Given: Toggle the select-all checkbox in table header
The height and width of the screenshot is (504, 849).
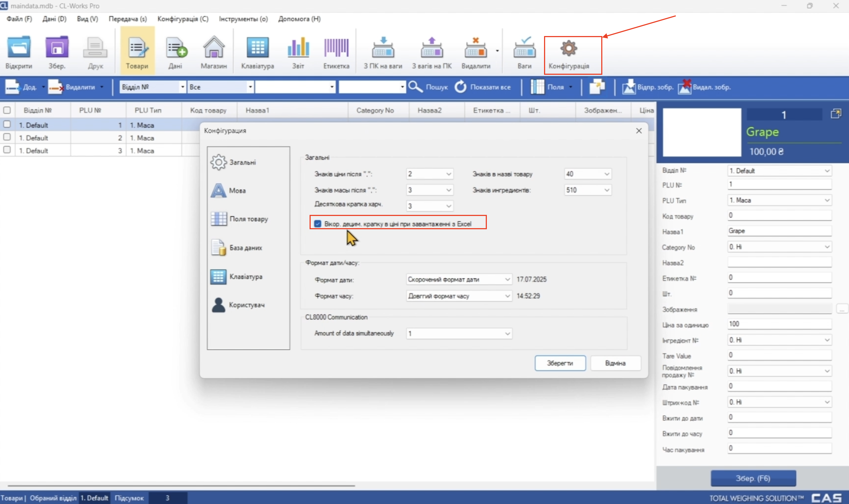Looking at the screenshot, I should [7, 110].
